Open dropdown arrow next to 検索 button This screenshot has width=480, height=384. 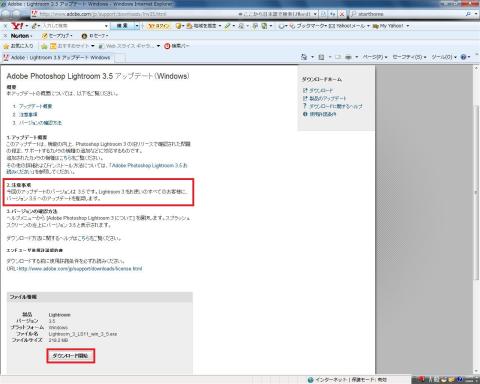pyautogui.click(x=137, y=26)
